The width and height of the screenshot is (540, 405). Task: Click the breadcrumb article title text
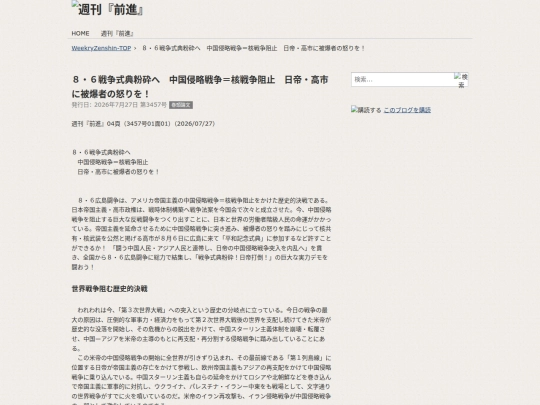pyautogui.click(x=253, y=48)
